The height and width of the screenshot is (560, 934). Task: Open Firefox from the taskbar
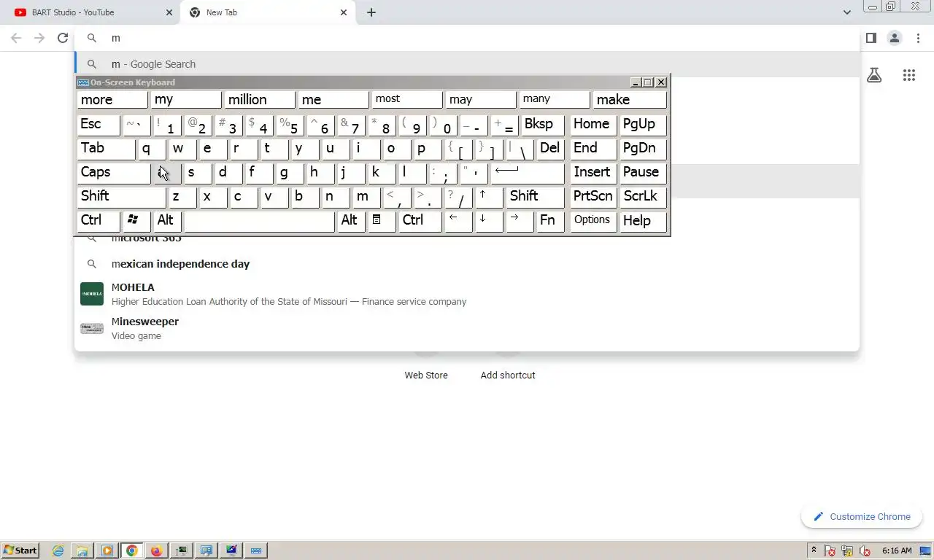[x=156, y=551]
